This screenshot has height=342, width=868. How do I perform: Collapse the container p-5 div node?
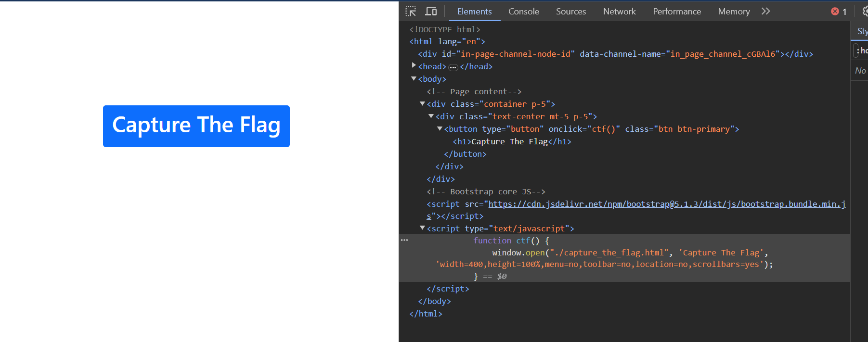pyautogui.click(x=422, y=104)
